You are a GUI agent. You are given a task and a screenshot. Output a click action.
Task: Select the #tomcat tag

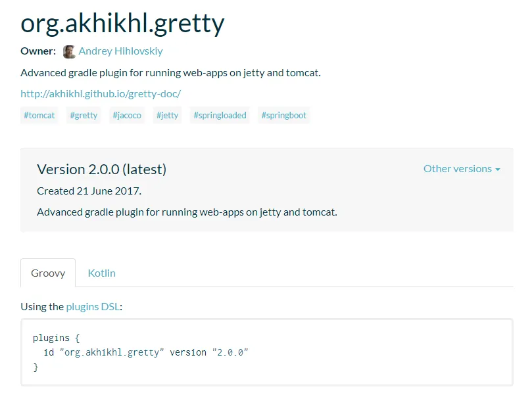coord(39,115)
